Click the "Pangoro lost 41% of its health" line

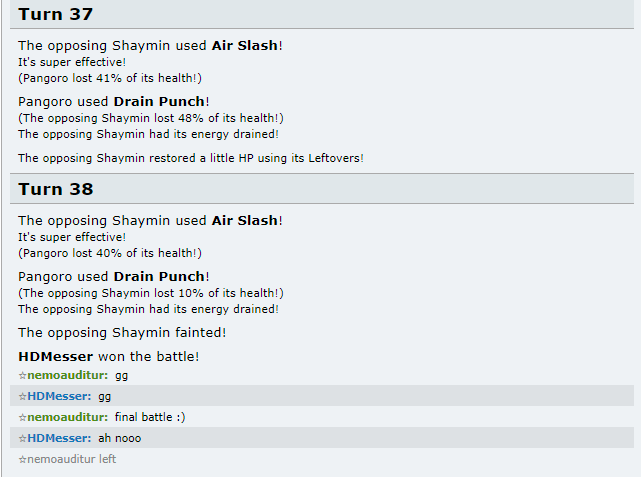click(110, 78)
